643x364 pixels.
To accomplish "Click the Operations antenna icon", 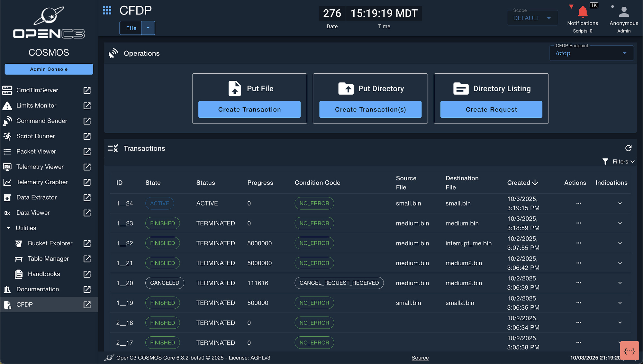I will pos(113,53).
